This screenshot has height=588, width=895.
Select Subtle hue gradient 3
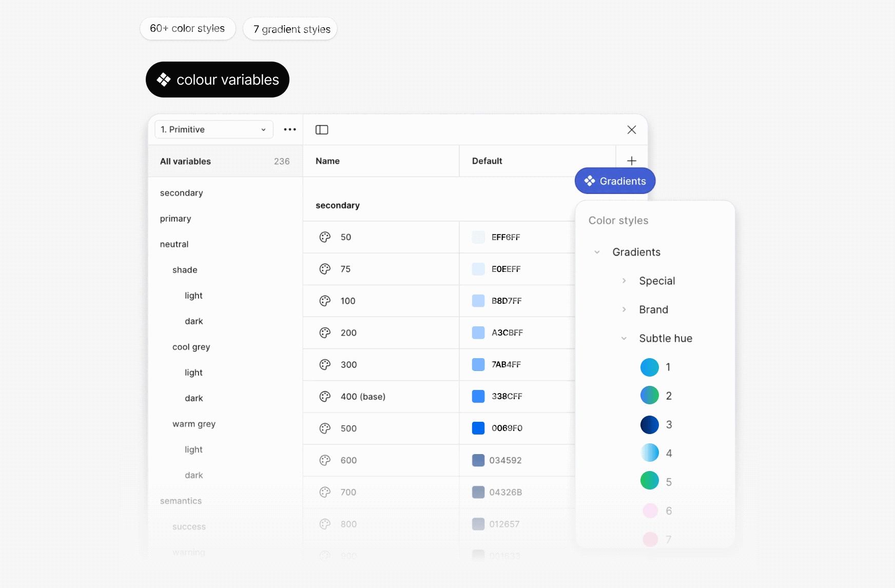(650, 424)
